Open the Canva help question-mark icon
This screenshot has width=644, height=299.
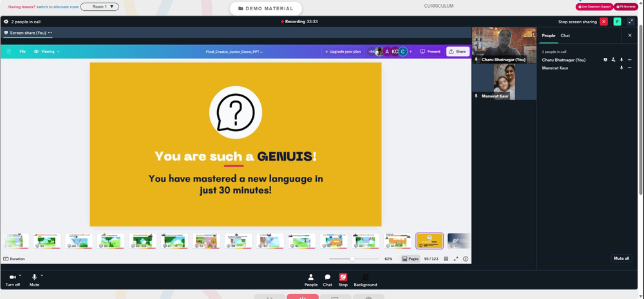tap(466, 258)
